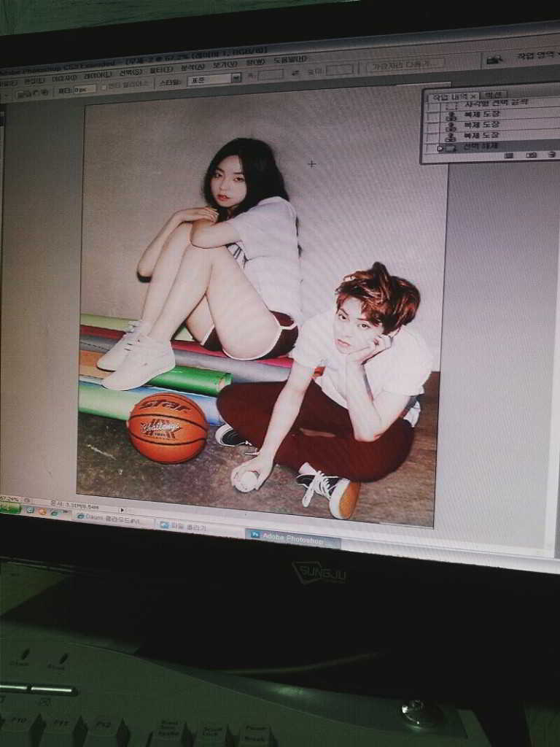
Task: Click create new snapshot camera icon
Action: (x=531, y=155)
